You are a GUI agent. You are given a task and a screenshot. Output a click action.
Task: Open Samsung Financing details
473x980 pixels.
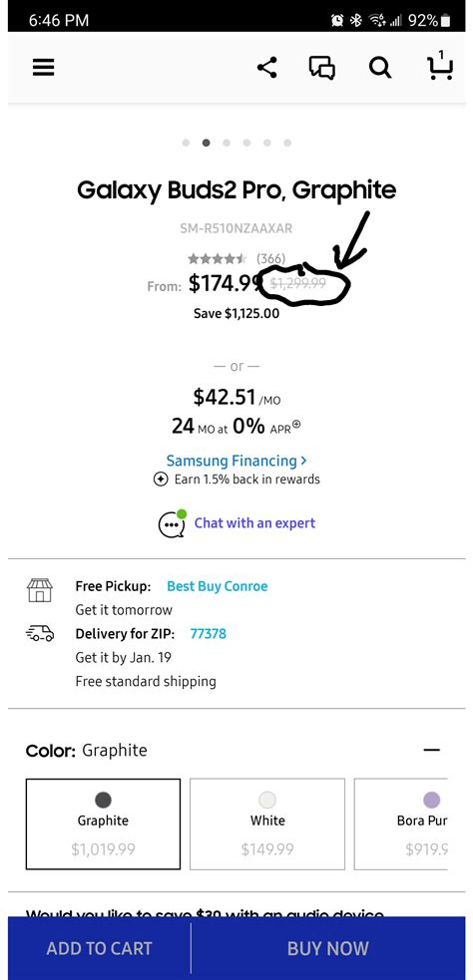pyautogui.click(x=236, y=461)
